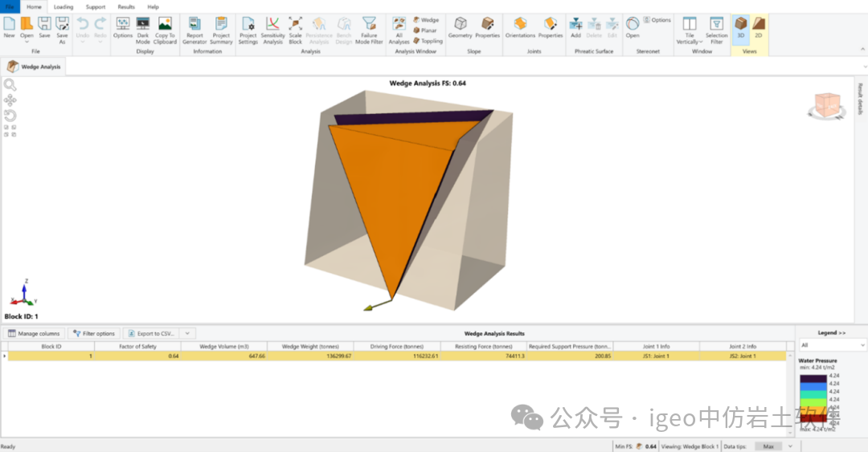Open a project with the Open icon
868x452 pixels.
pos(27,29)
